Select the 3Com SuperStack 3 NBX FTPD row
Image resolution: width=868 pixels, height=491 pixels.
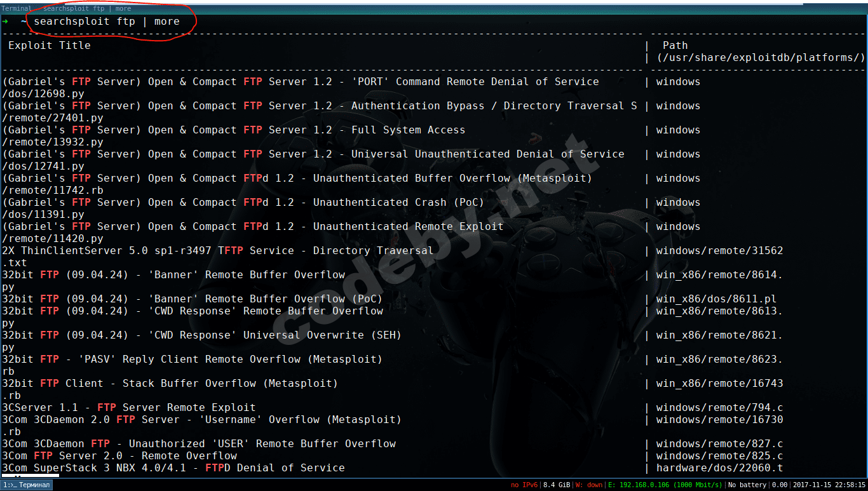173,468
